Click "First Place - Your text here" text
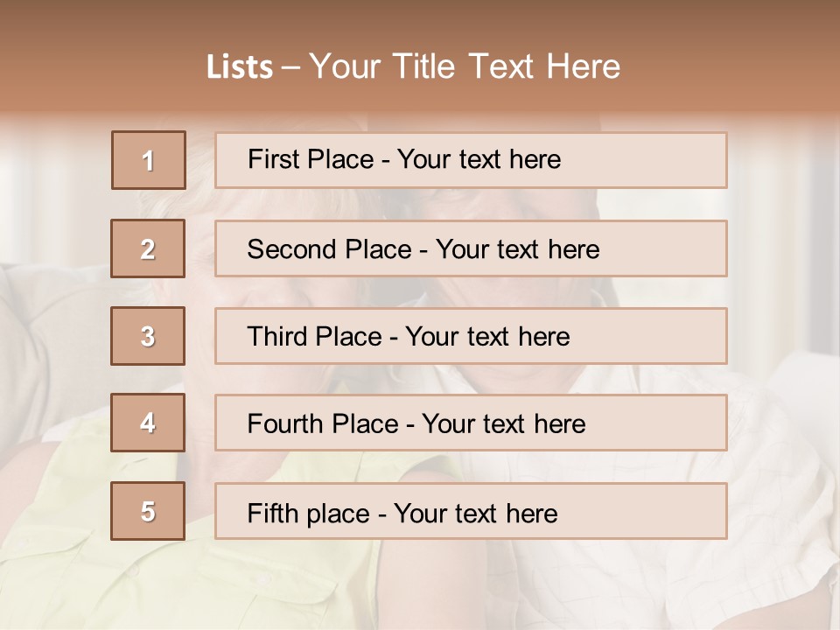The width and height of the screenshot is (840, 630). [x=404, y=159]
